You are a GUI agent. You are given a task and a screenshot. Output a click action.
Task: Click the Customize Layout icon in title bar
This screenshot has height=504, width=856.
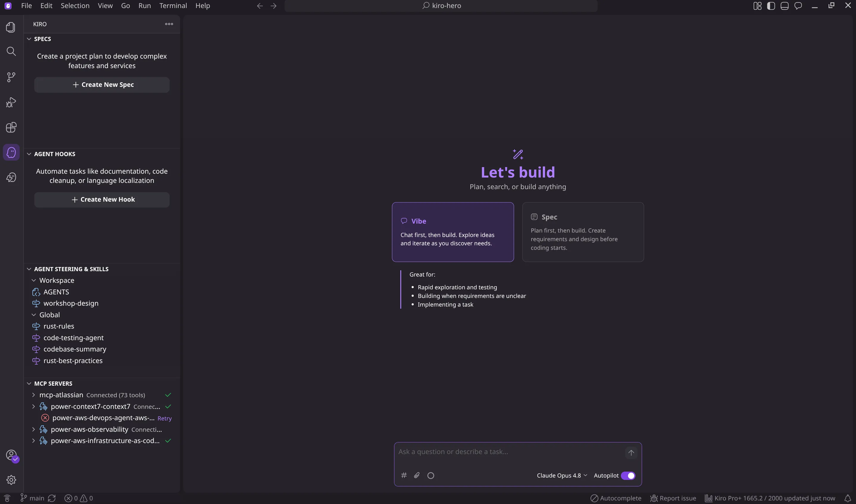(757, 6)
